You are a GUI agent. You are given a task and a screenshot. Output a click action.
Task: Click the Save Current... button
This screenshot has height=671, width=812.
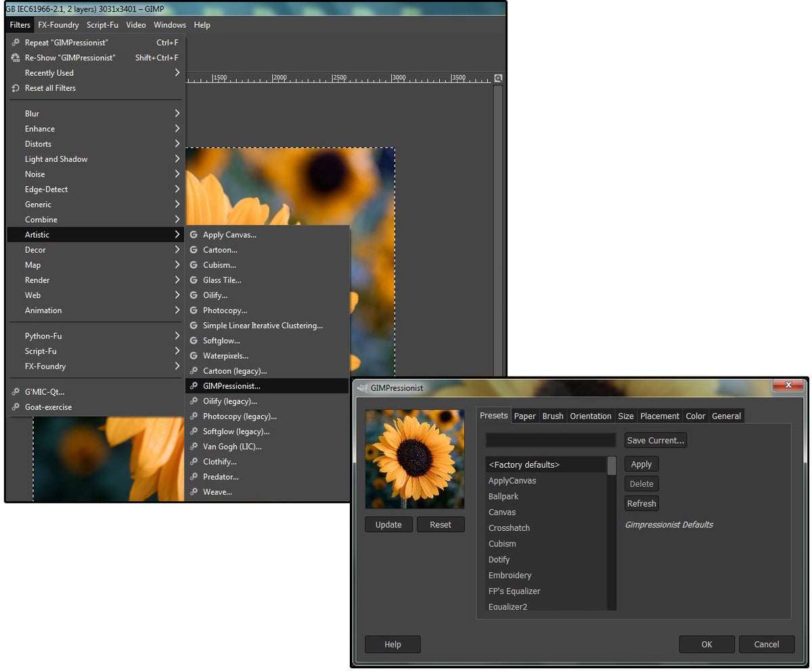[x=656, y=440]
